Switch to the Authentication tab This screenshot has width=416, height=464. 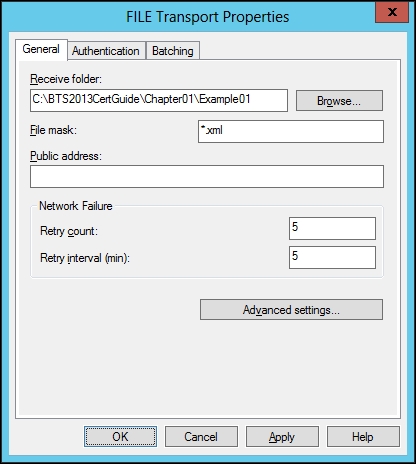(x=106, y=51)
